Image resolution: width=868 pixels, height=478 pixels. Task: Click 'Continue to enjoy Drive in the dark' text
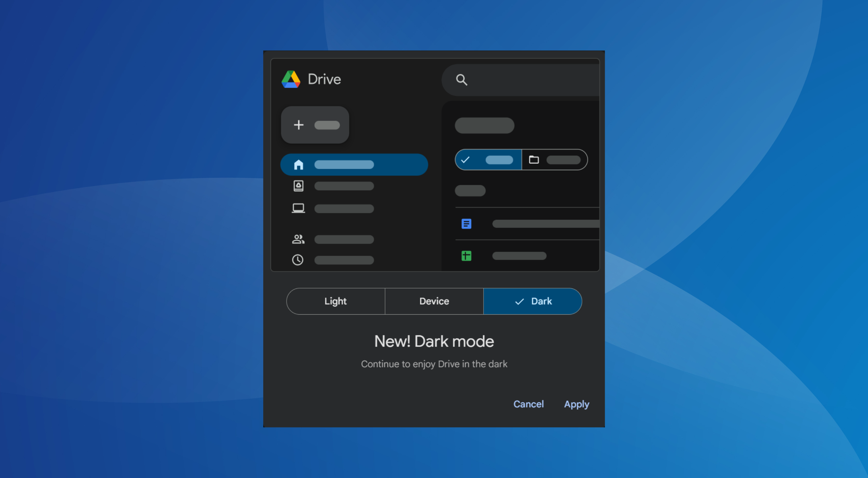[434, 364]
